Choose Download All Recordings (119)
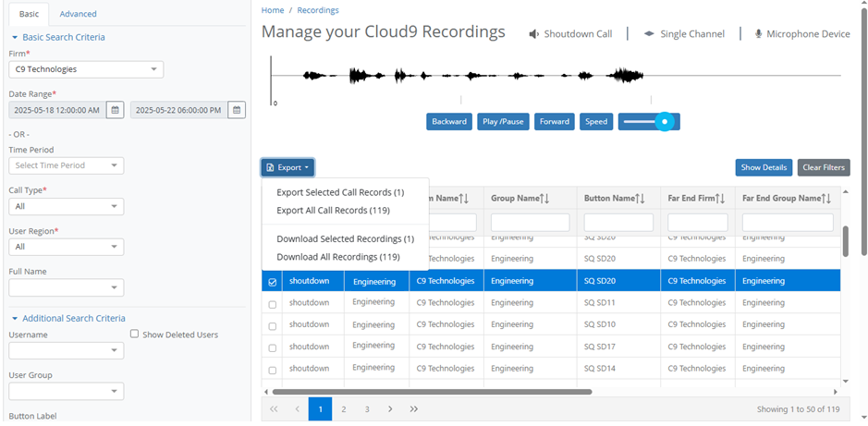Viewport: 868px width, 426px height. tap(338, 257)
